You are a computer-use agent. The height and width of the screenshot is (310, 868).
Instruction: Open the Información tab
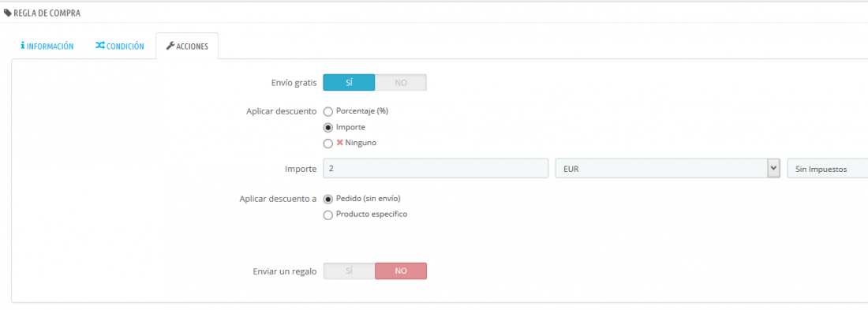tap(47, 46)
